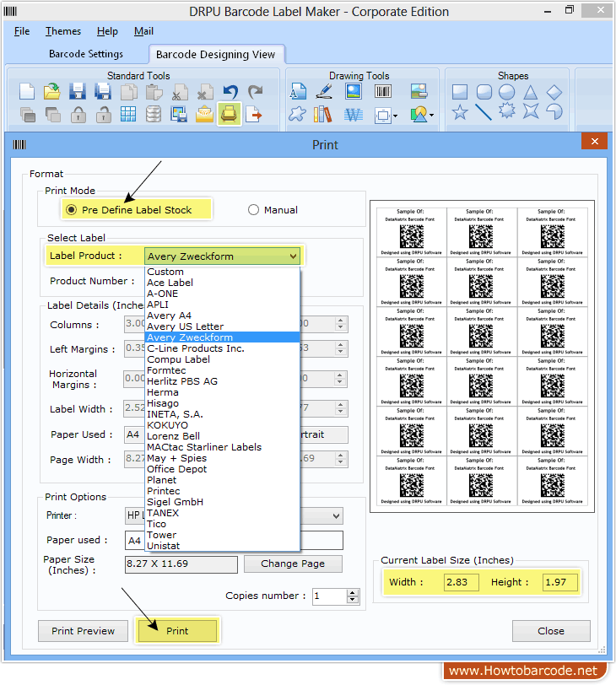The height and width of the screenshot is (685, 616).
Task: Click the open padlock Unlock icon
Action: pyautogui.click(x=104, y=115)
